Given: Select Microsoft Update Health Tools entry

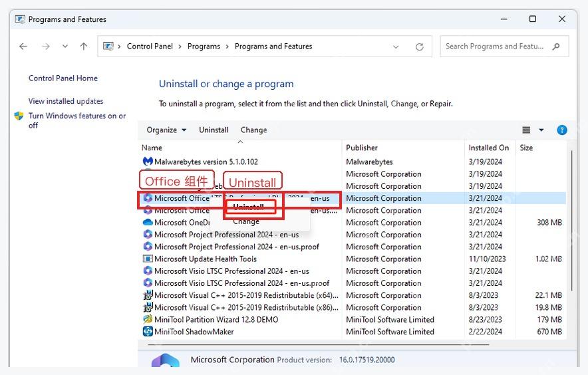Looking at the screenshot, I should click(x=206, y=259).
